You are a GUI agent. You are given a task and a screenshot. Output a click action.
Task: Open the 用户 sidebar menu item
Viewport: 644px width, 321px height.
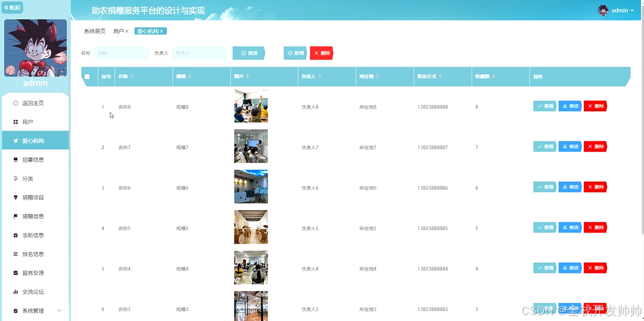point(35,122)
